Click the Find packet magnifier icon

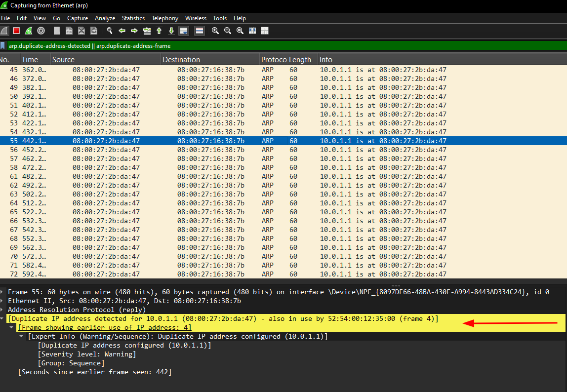point(110,31)
